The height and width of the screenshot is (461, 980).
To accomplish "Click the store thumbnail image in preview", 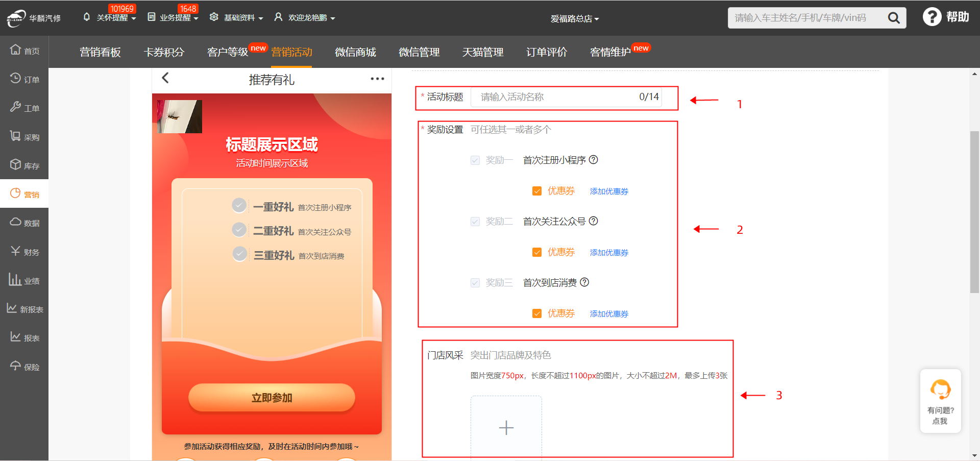I will [180, 116].
